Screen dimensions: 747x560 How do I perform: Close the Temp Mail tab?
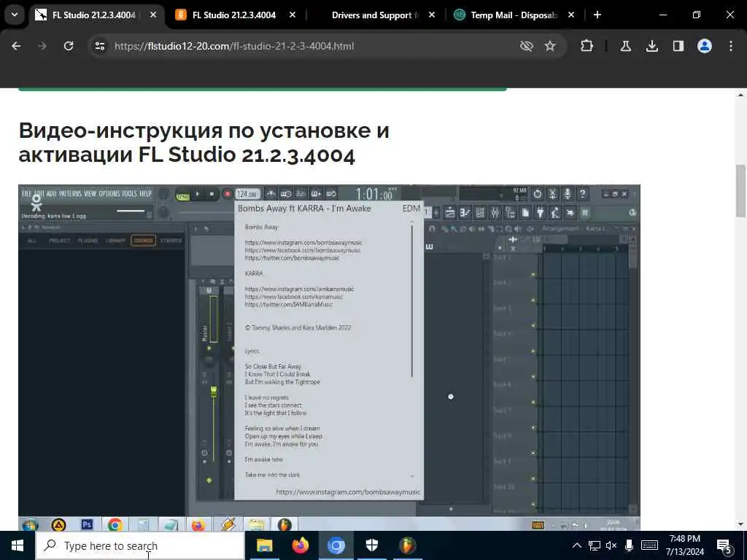(x=571, y=15)
